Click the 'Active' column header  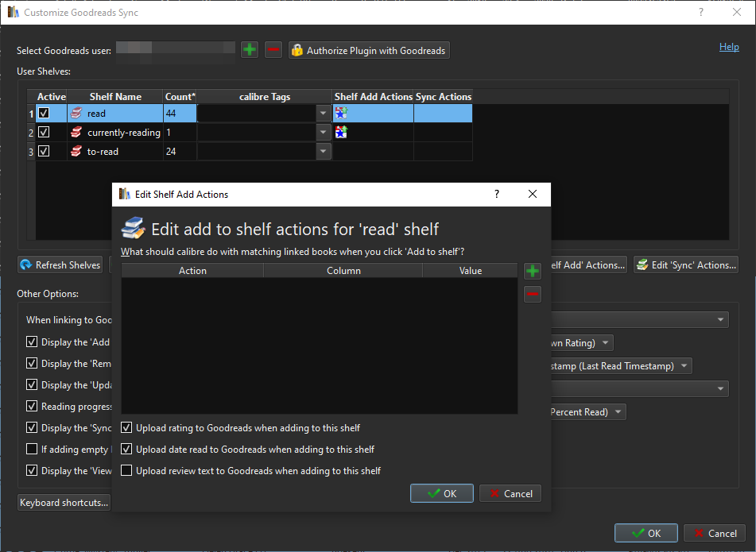pos(51,96)
